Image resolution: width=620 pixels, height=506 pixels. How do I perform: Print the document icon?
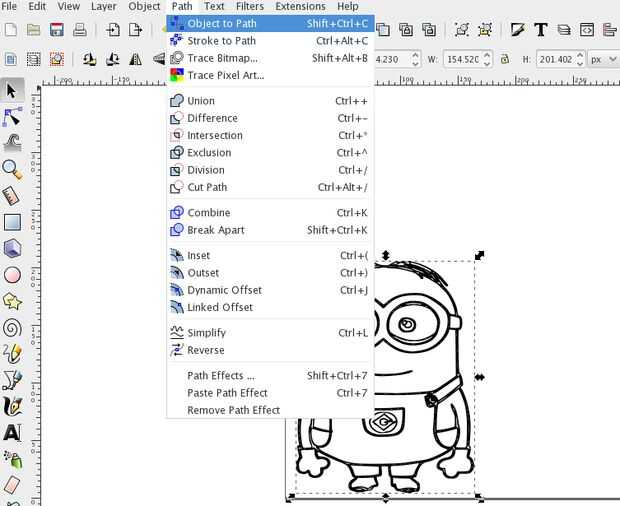click(79, 30)
